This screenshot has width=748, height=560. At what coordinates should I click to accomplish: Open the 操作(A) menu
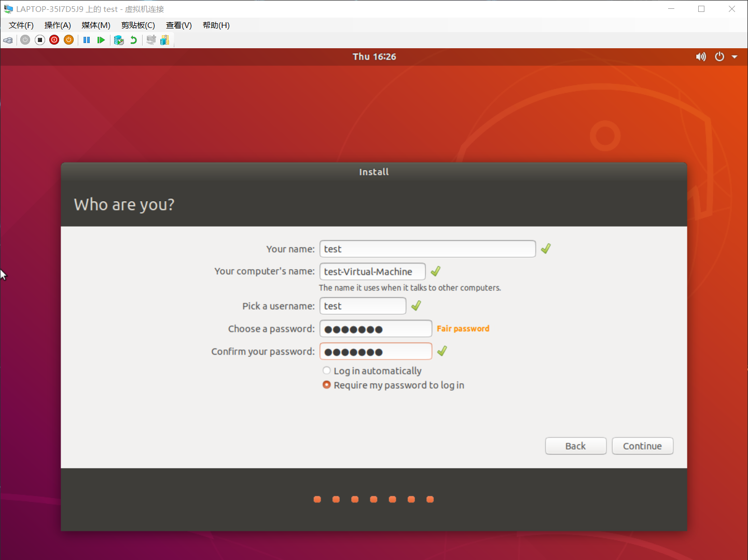pyautogui.click(x=58, y=25)
